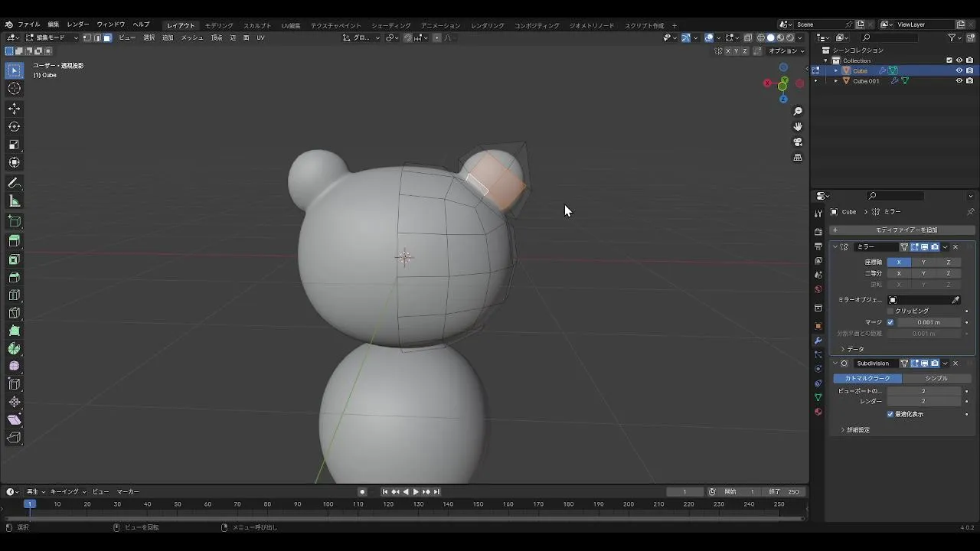Screen dimensions: 980x551
Task: Use eyedropper for mirror object
Action: pos(955,300)
